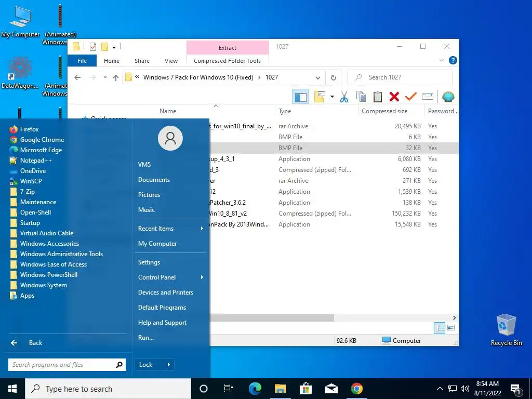The height and width of the screenshot is (399, 532).
Task: Switch to the Home ribbon tab
Action: click(x=112, y=61)
